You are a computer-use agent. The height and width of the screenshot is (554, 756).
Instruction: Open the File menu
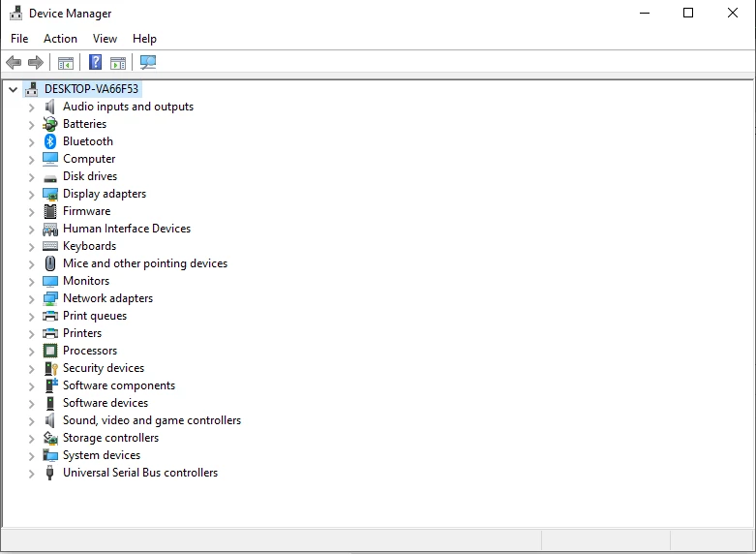click(x=19, y=39)
